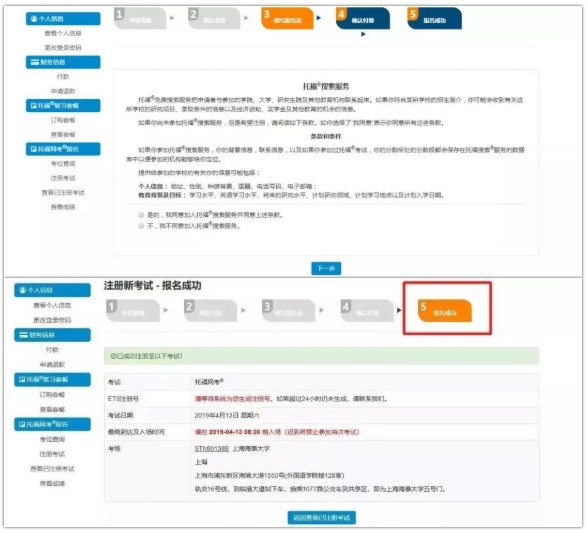The image size is (588, 533).
Task: Open 财务信息 section header in upper sidebar
Action: 63,62
